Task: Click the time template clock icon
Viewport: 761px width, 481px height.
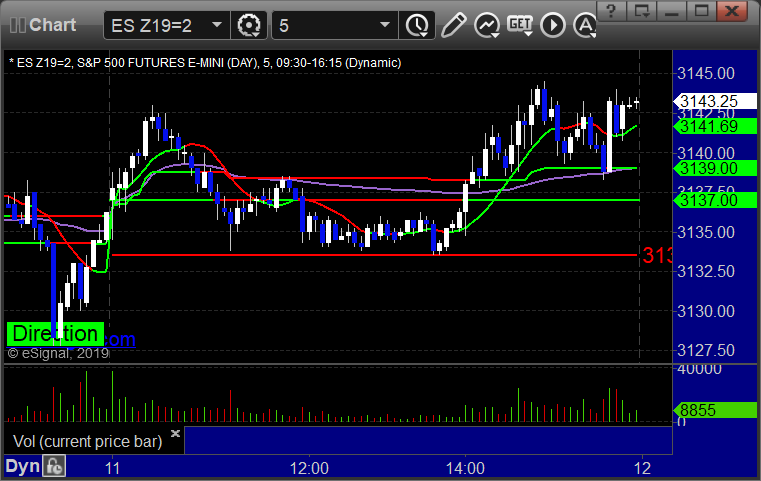Action: point(417,25)
